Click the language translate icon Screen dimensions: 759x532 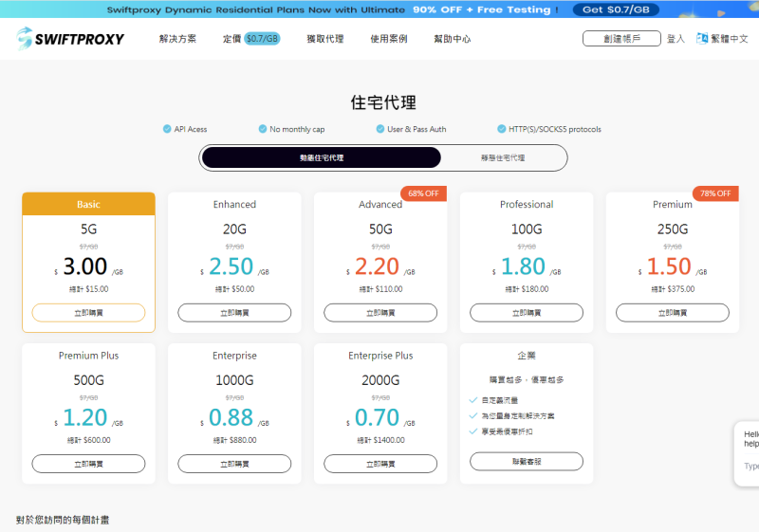(702, 38)
